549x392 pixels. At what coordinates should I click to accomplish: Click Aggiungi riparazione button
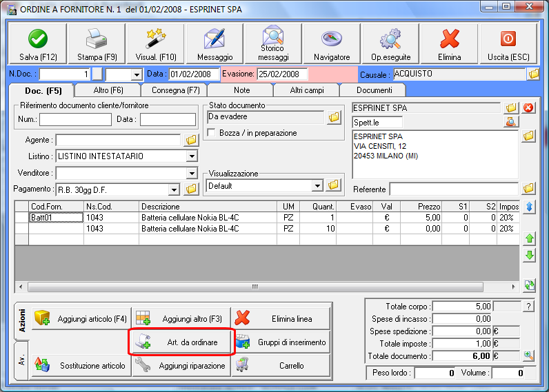point(181,365)
